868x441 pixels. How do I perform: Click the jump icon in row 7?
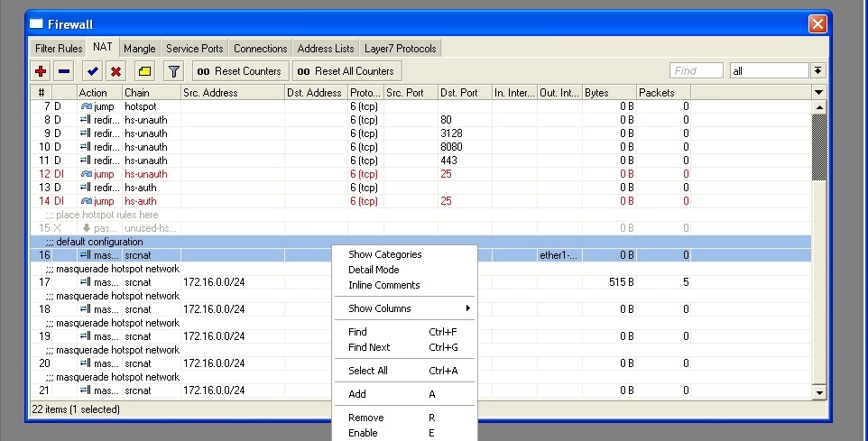[87, 106]
